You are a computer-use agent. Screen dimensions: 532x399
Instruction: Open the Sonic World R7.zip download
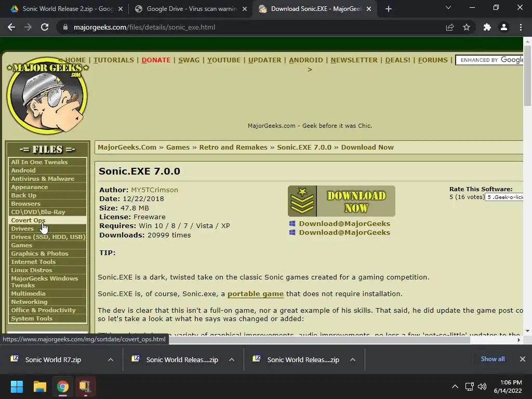54,360
